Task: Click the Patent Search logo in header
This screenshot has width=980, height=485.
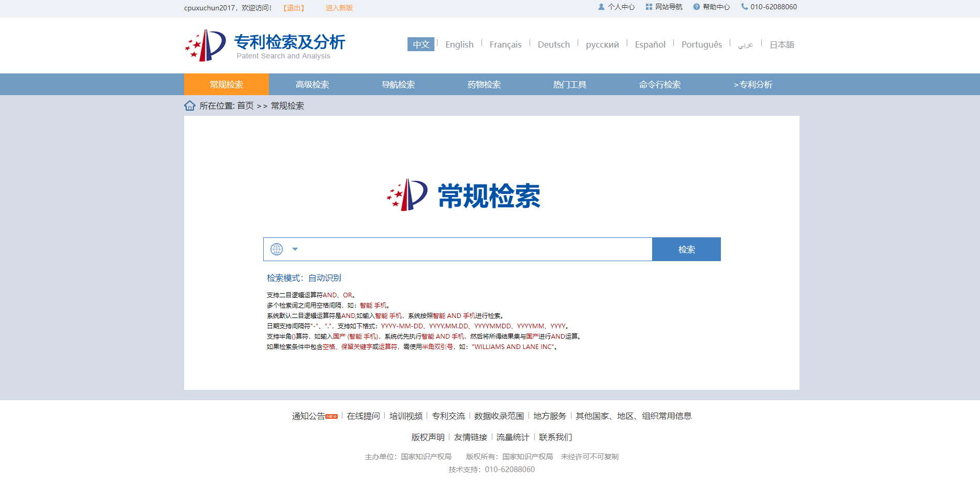Action: 265,46
